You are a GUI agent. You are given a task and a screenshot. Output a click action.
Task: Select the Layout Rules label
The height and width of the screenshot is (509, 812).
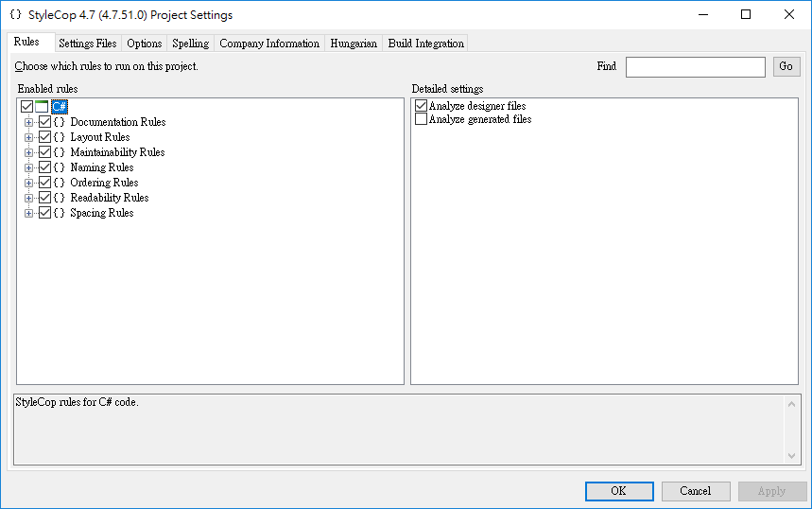tap(100, 137)
